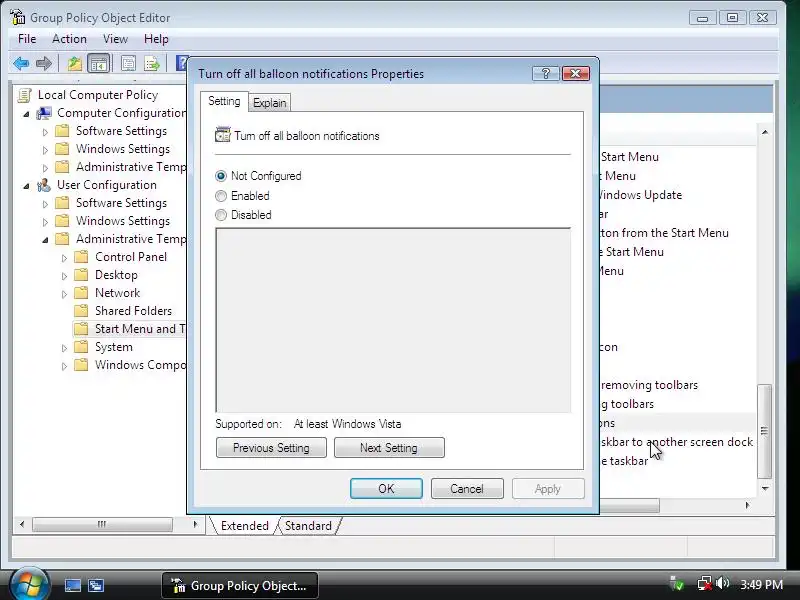
Task: Click the green check security tray icon
Action: pos(677,583)
